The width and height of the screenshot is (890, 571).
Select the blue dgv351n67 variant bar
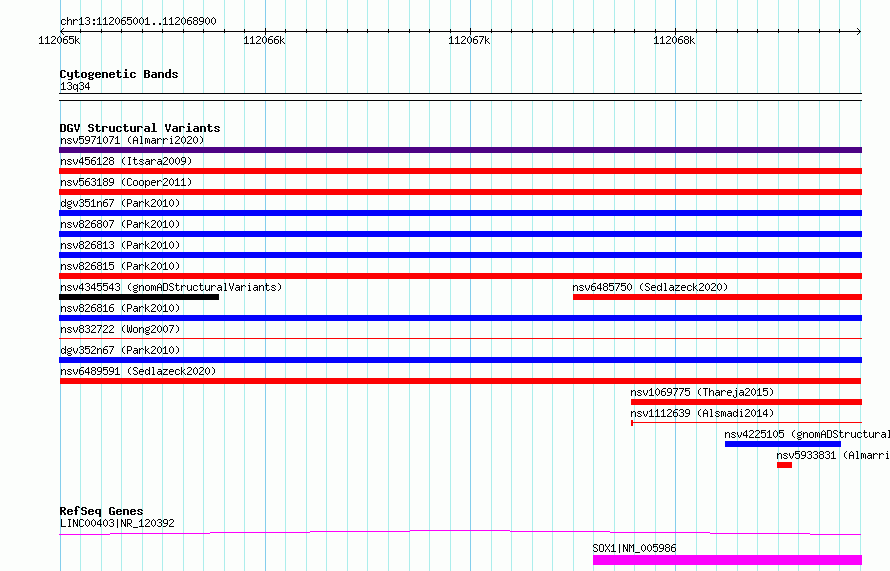coord(460,213)
